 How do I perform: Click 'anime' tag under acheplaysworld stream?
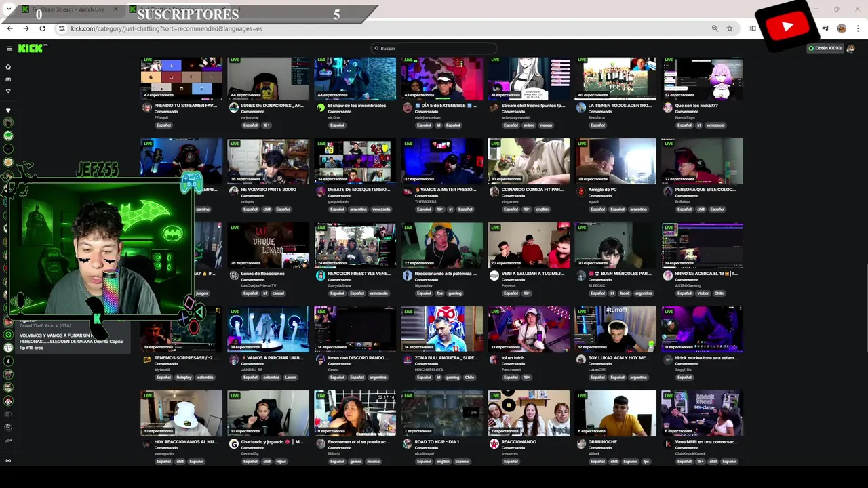[529, 125]
